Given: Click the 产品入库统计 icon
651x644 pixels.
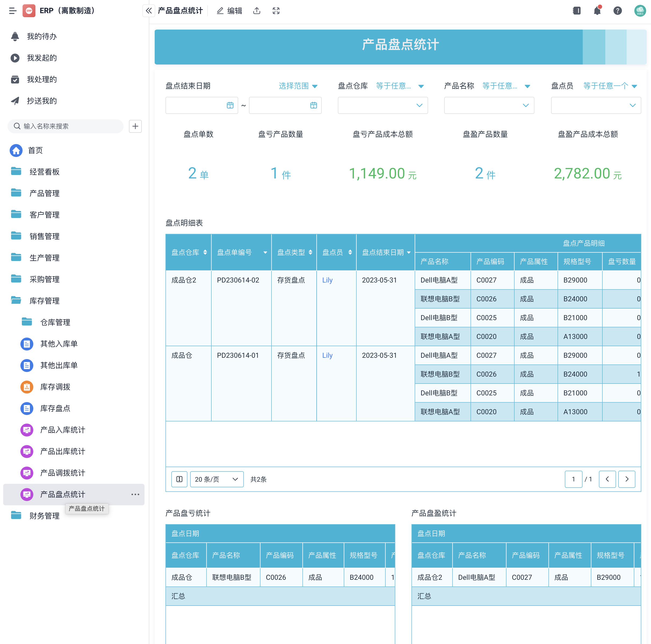Looking at the screenshot, I should point(27,430).
